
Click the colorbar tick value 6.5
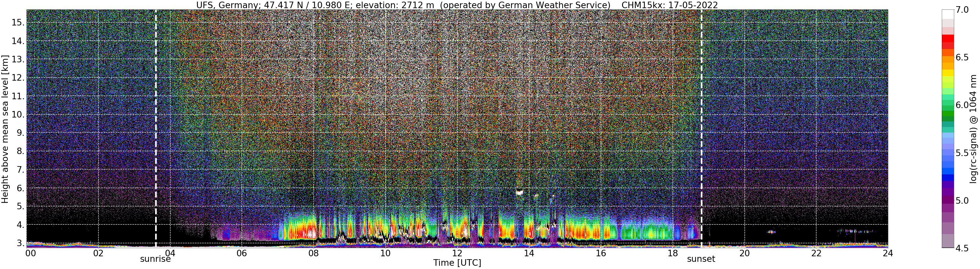(962, 57)
